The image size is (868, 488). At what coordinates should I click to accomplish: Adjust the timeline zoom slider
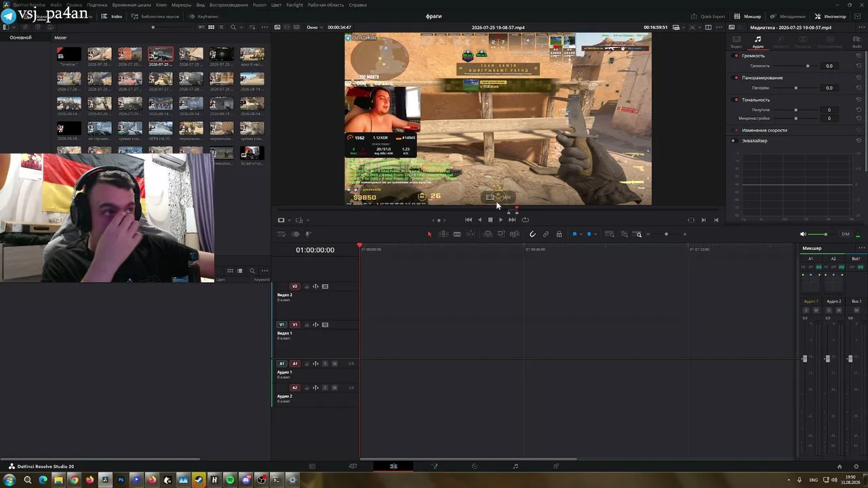[x=666, y=235]
